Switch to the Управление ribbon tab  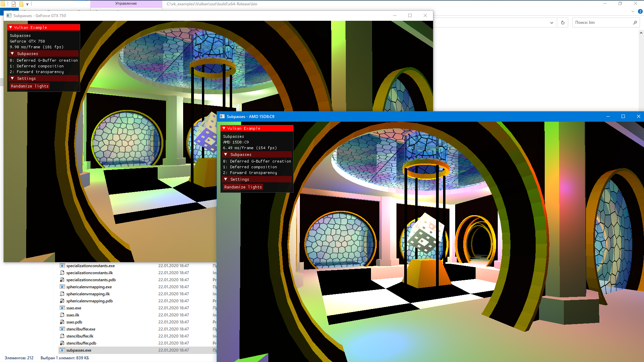point(126,3)
